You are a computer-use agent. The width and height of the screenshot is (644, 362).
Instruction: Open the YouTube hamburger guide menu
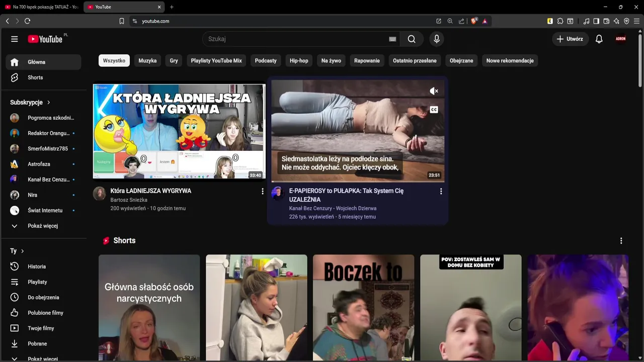click(x=15, y=39)
